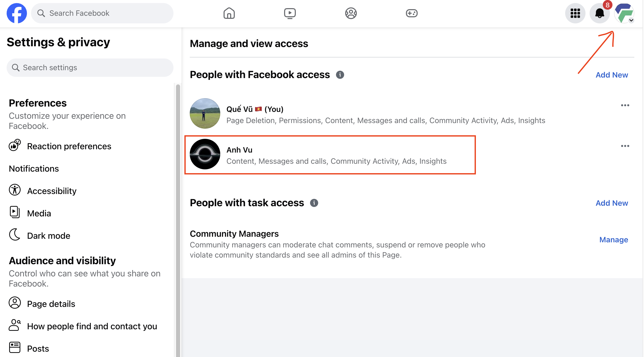Image resolution: width=644 pixels, height=357 pixels.
Task: Click the Search settings field
Action: (90, 68)
